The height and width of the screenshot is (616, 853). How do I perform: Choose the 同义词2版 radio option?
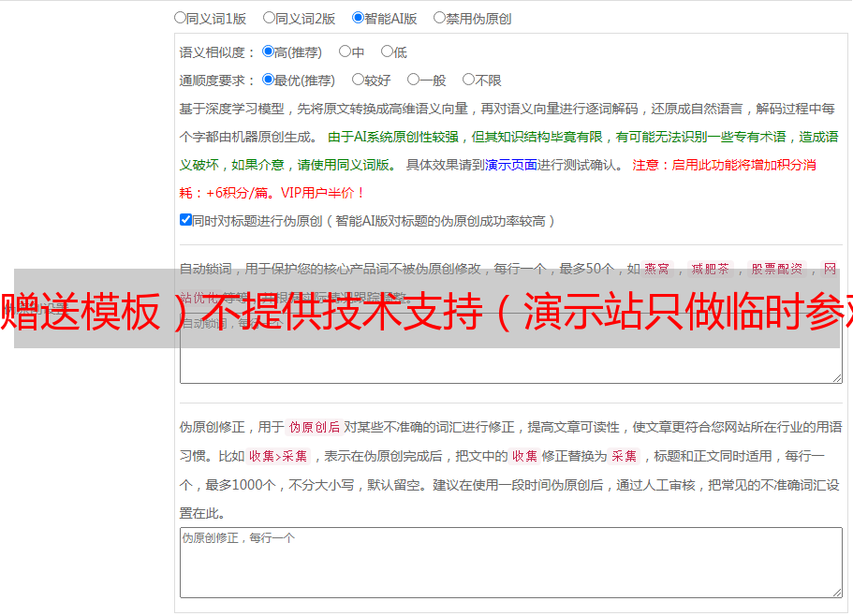pyautogui.click(x=270, y=18)
